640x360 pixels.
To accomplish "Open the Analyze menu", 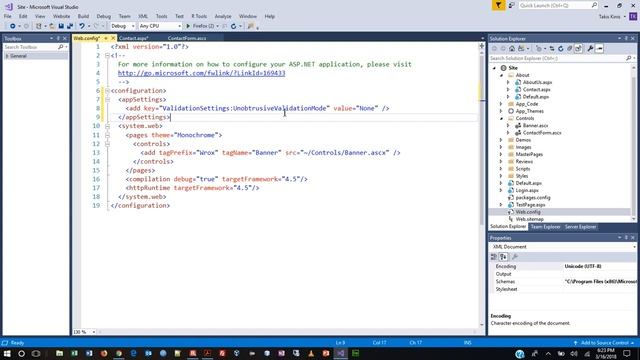I will point(223,16).
